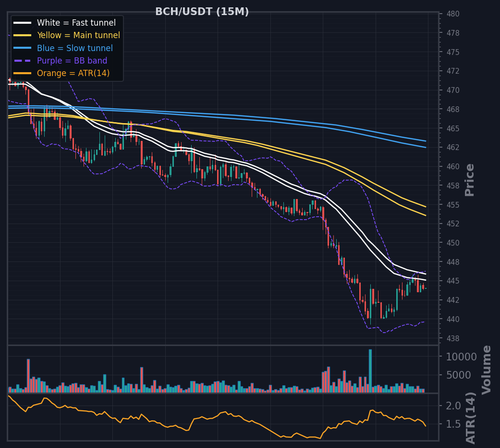The height and width of the screenshot is (448, 500).
Task: Click the 448 price axis label
Action: [x=453, y=262]
